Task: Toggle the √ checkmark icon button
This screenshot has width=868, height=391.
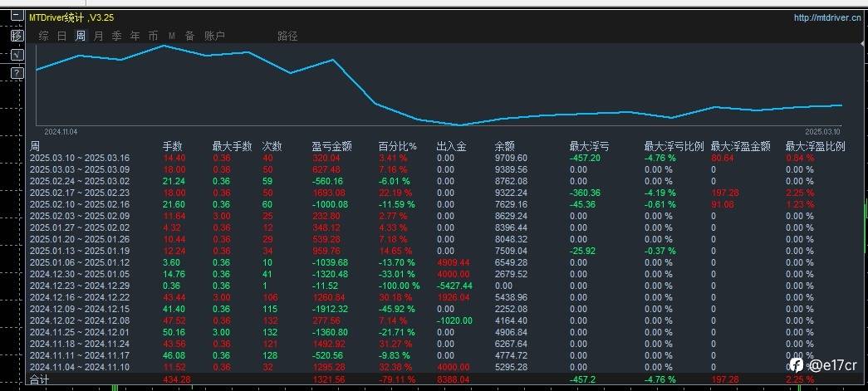Action: tap(17, 54)
